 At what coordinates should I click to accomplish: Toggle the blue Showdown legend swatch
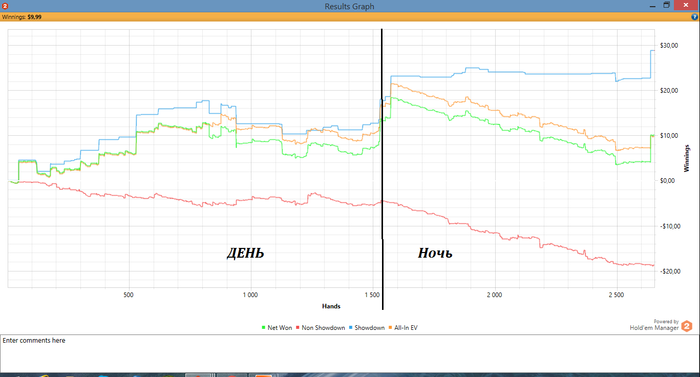(350, 328)
